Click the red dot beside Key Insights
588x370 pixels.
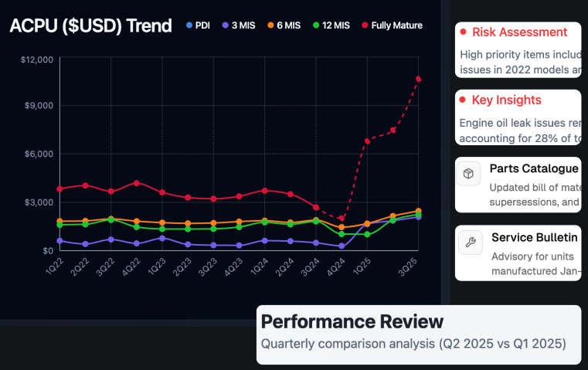[x=462, y=100]
